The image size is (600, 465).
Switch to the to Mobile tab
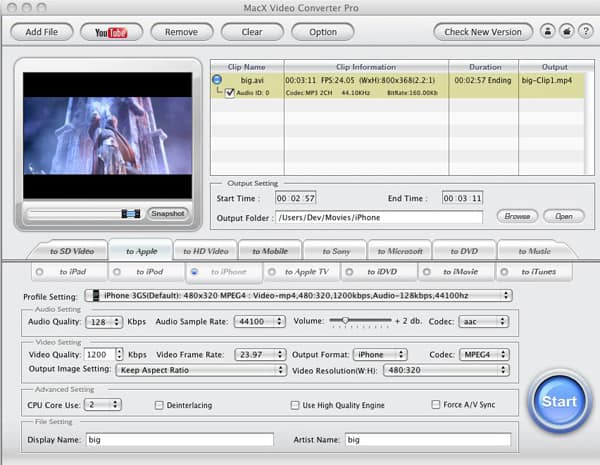[270, 251]
